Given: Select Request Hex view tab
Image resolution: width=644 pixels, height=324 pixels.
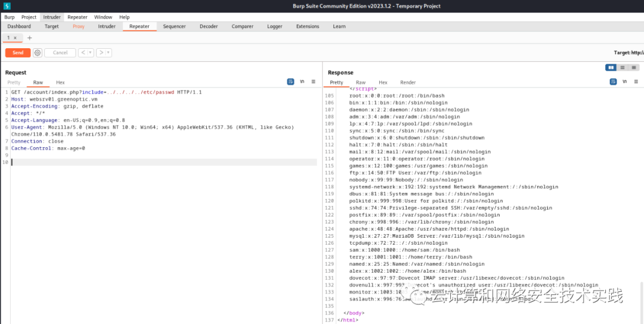Looking at the screenshot, I should pyautogui.click(x=60, y=82).
